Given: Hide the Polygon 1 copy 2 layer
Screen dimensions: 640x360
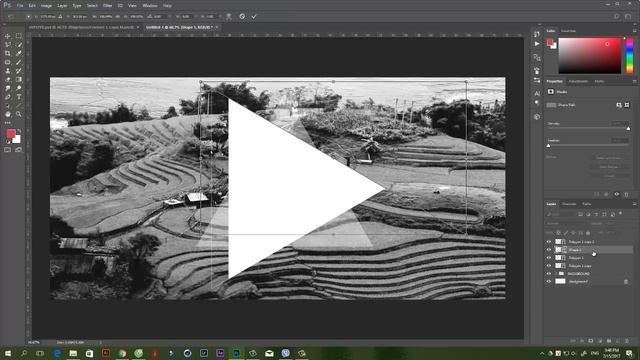Looking at the screenshot, I should 549,242.
